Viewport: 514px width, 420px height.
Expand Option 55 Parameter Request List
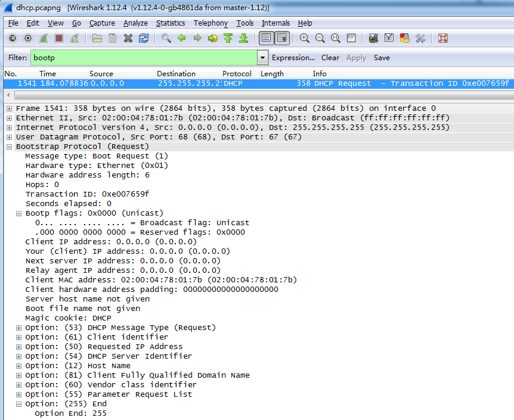click(18, 394)
